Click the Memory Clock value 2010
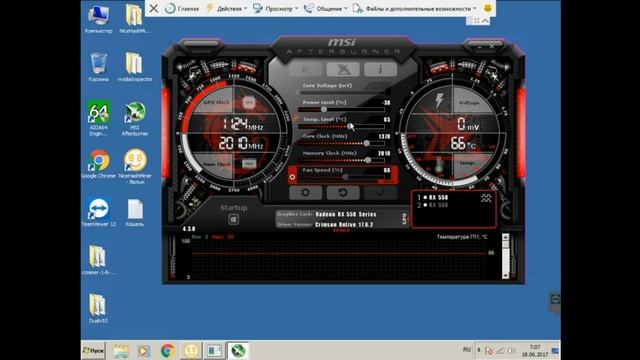 384,153
